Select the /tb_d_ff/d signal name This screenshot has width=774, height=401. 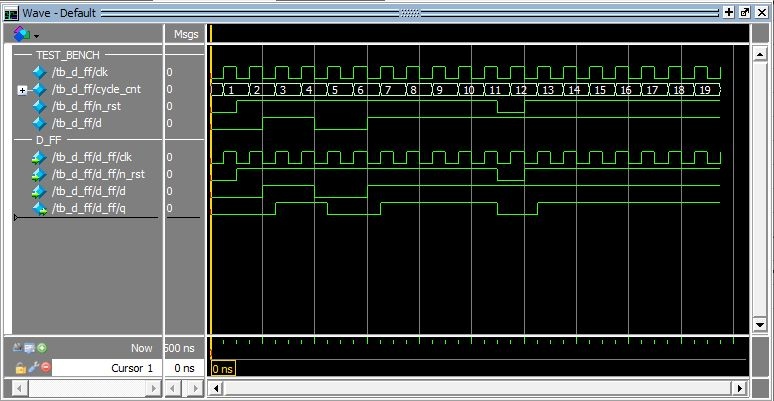[x=80, y=123]
